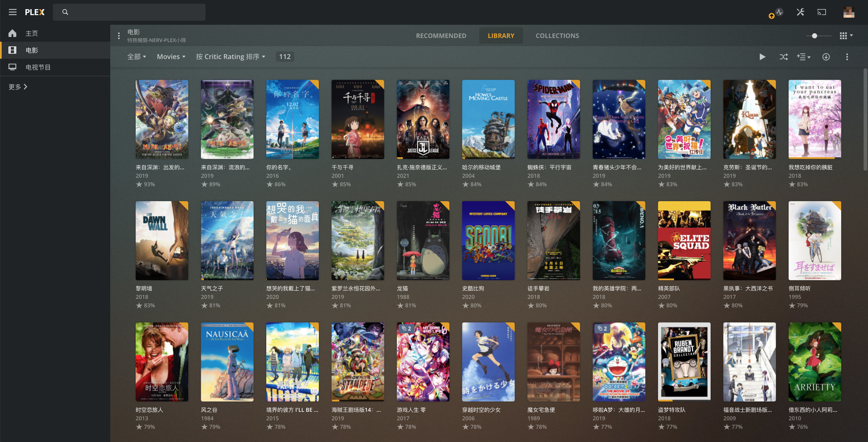The image size is (868, 442).
Task: Switch to the RECOMMENDED tab
Action: coord(441,36)
